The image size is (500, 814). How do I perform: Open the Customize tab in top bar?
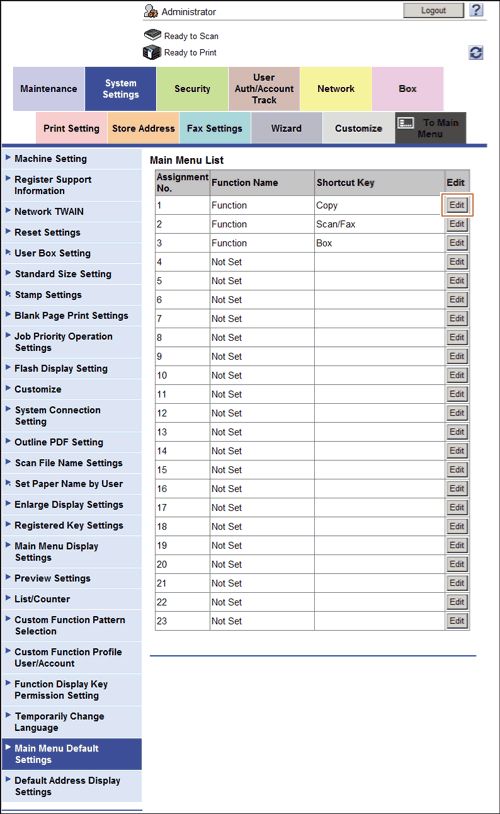click(x=358, y=128)
